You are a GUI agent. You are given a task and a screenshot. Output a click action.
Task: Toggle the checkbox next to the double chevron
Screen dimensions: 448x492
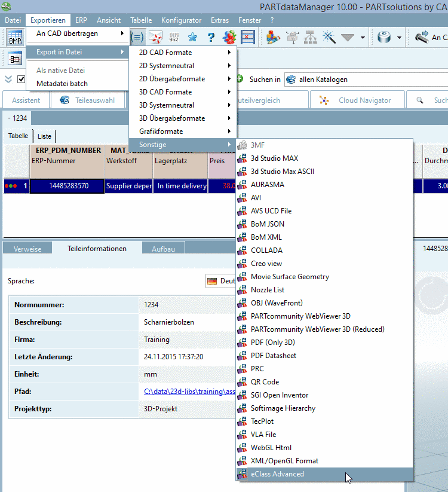click(21, 79)
